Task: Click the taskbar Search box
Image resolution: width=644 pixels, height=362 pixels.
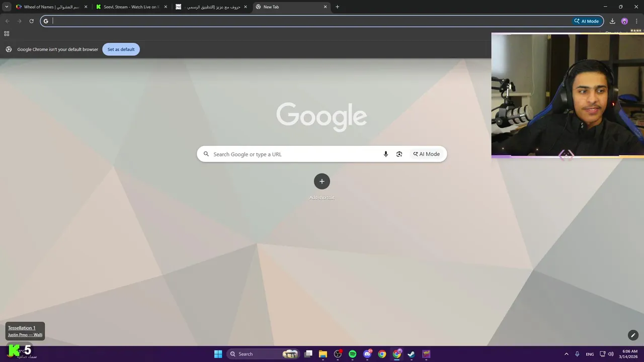Action: (263, 354)
